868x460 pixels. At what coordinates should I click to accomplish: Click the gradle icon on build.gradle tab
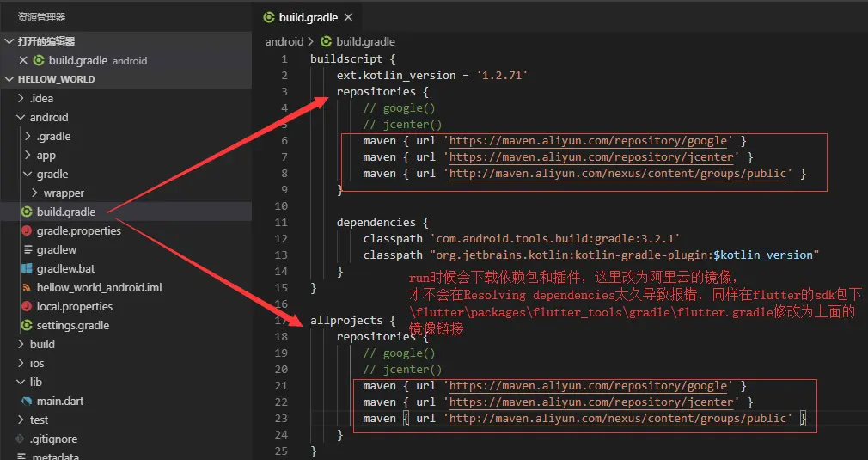[269, 18]
